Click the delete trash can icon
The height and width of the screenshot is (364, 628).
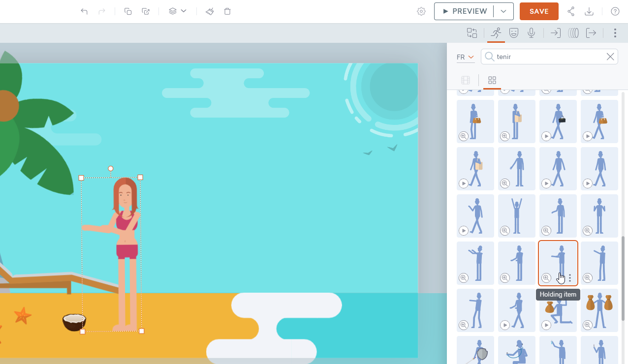pos(227,11)
